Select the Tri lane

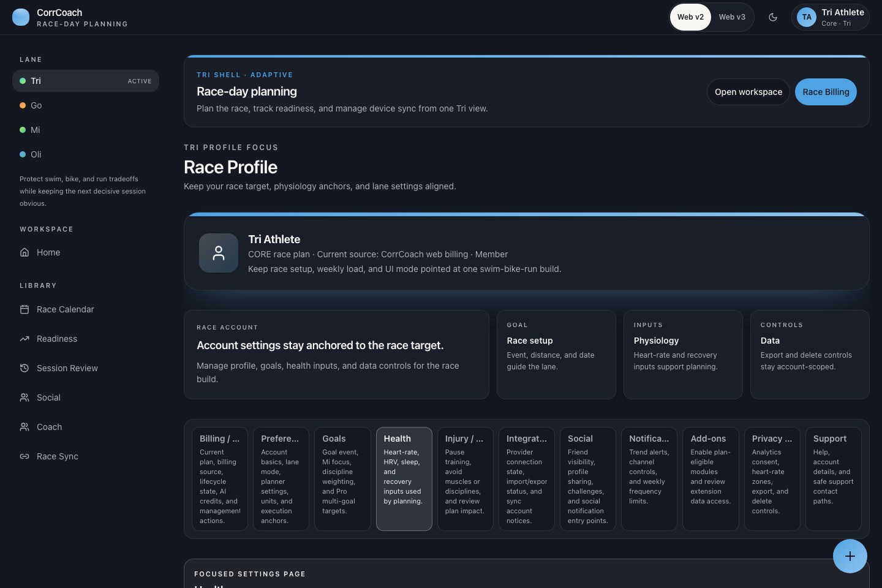[86, 81]
